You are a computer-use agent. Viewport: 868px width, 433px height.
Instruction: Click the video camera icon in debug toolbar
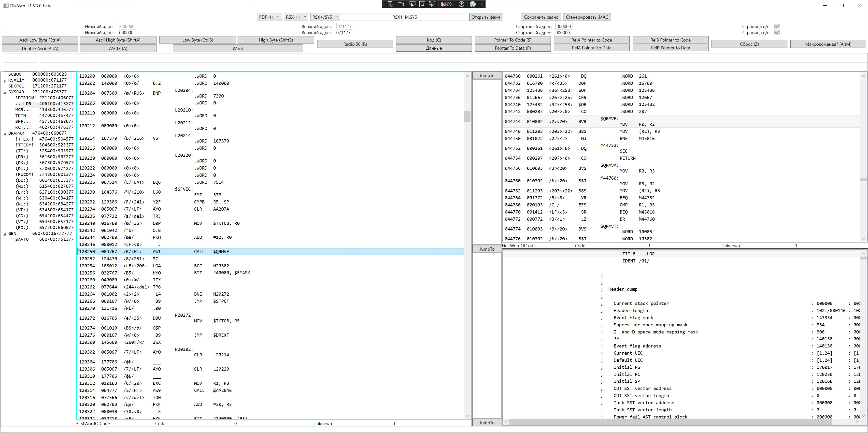tap(401, 4)
